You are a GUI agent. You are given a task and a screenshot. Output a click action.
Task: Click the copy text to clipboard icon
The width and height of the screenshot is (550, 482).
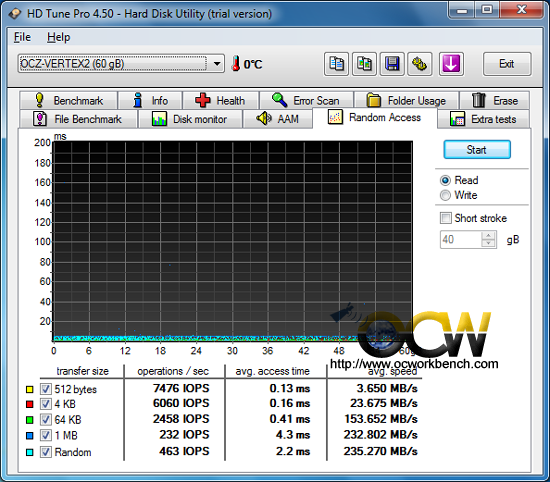pos(336,64)
